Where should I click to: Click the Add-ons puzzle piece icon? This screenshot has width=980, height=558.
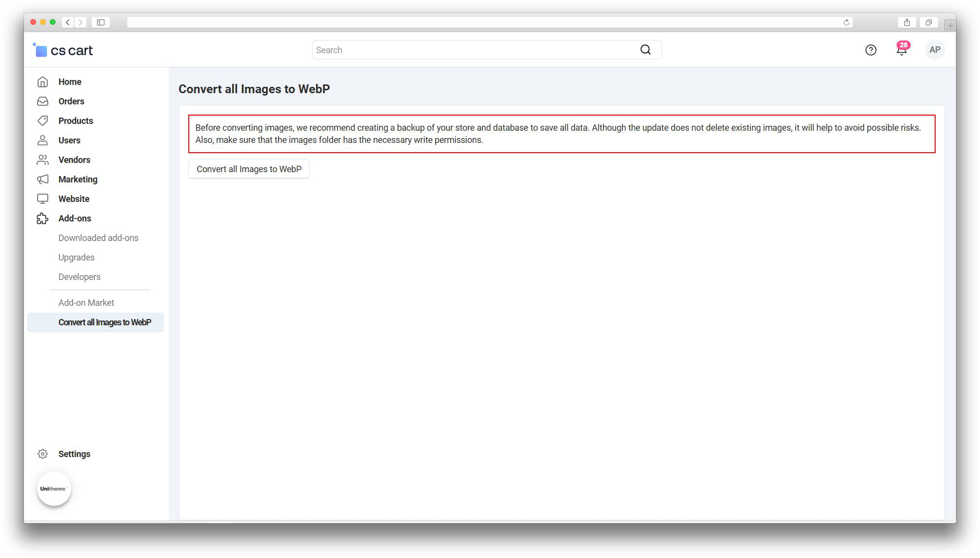(x=43, y=219)
